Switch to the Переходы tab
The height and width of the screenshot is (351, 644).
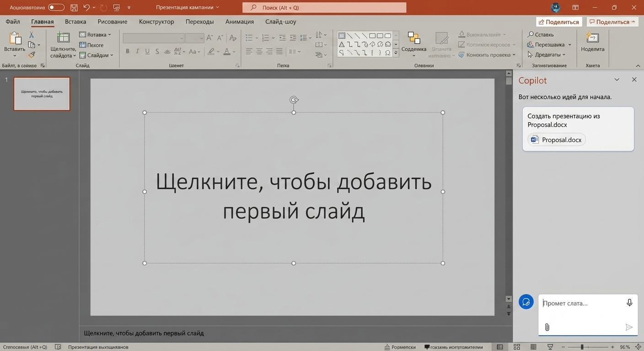tap(199, 21)
